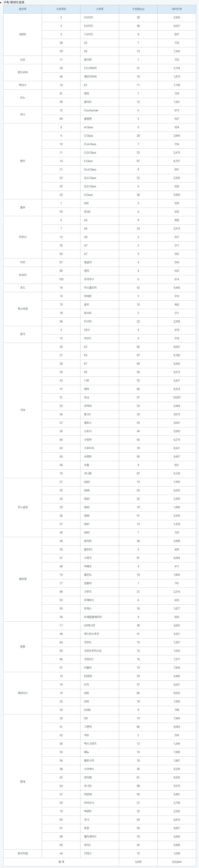
Task: Select the 벤츠 category cell
Action: [x=22, y=161]
